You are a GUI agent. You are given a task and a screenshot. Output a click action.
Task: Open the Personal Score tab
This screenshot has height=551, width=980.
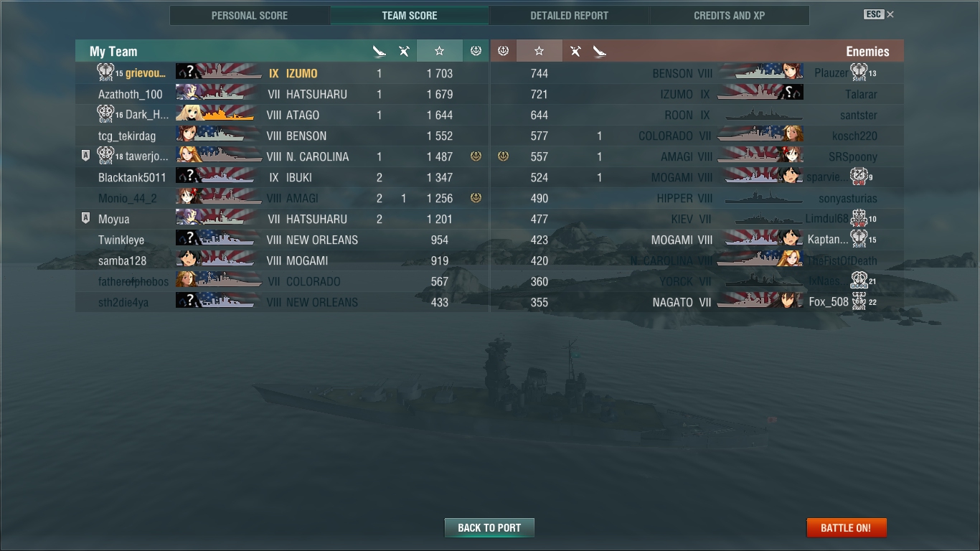pos(250,16)
